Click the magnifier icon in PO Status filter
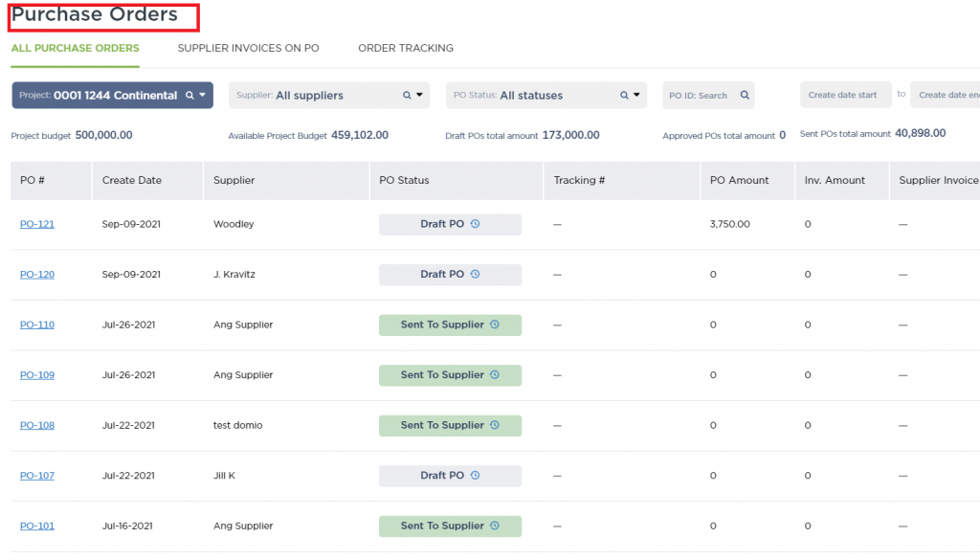The image size is (980, 560). 624,96
